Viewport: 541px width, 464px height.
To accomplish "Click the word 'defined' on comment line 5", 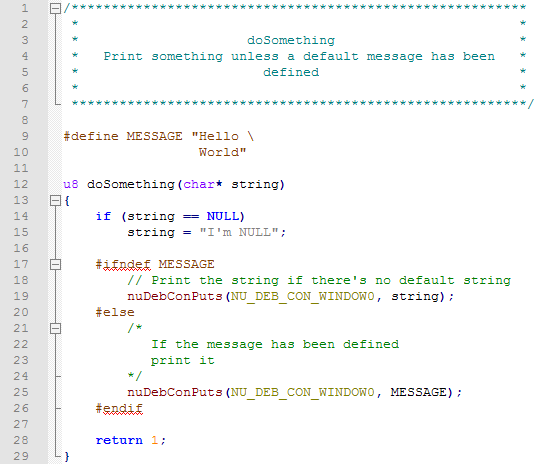I will pyautogui.click(x=291, y=72).
